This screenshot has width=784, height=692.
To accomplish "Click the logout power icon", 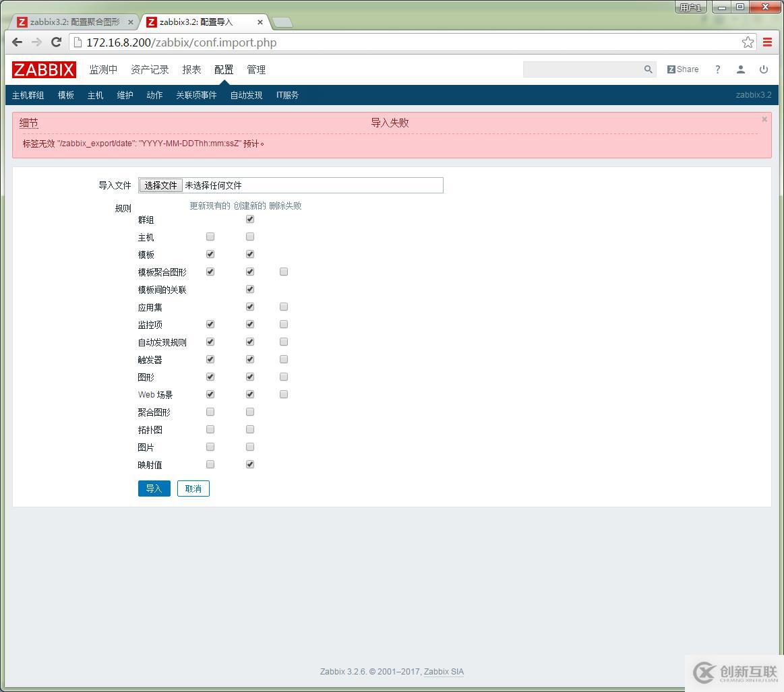I will (762, 69).
